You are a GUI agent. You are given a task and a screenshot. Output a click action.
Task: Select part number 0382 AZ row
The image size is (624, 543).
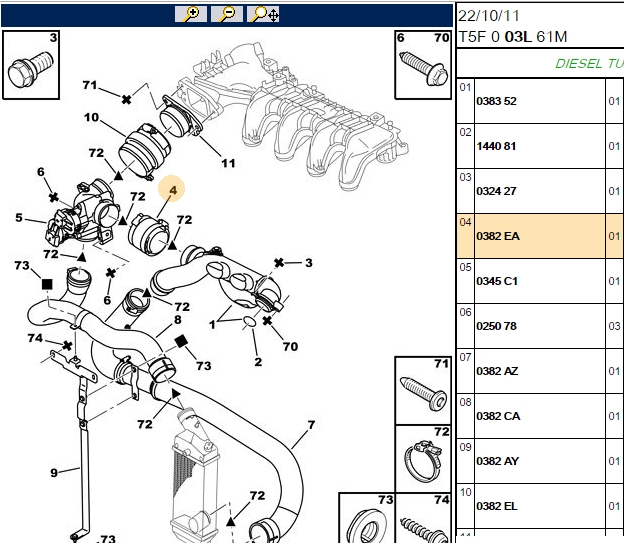(x=540, y=371)
